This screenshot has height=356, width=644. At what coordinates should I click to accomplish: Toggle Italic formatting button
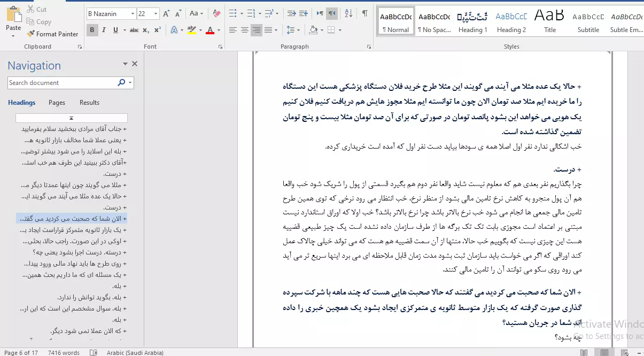point(104,30)
